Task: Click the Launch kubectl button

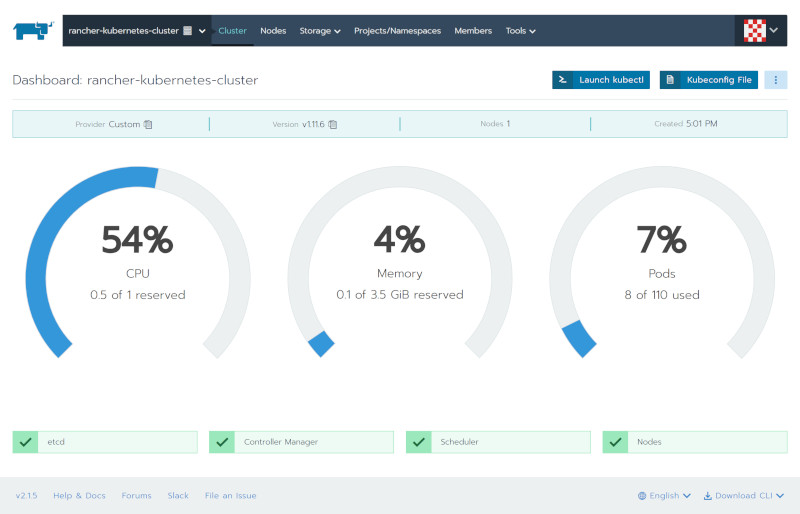Action: tap(601, 80)
